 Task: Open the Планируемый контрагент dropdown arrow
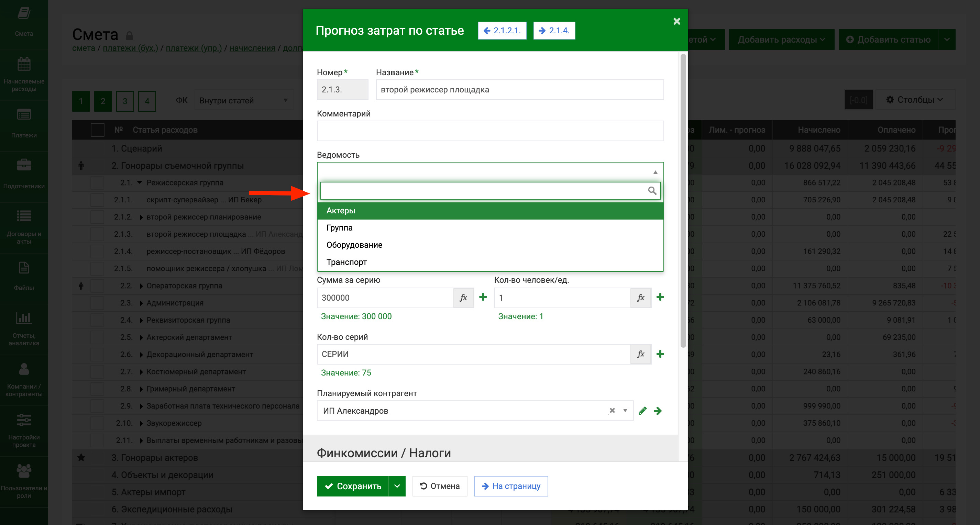[625, 411]
